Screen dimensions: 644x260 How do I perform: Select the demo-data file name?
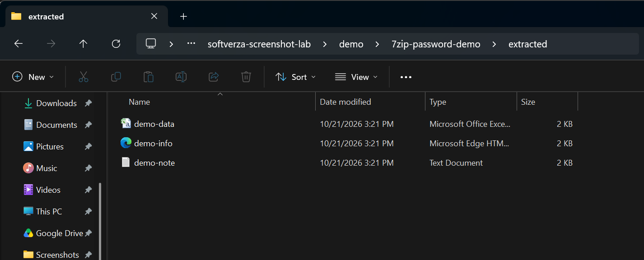click(x=154, y=124)
